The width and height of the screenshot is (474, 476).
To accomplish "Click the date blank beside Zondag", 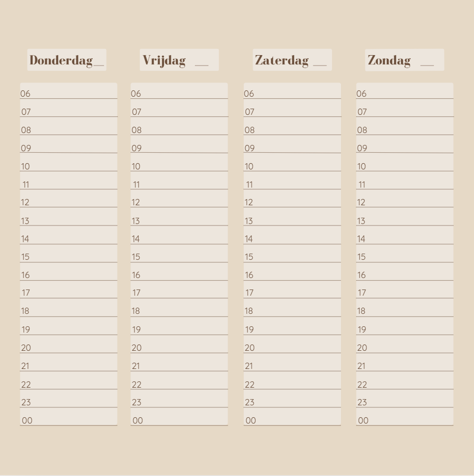I will pos(427,64).
